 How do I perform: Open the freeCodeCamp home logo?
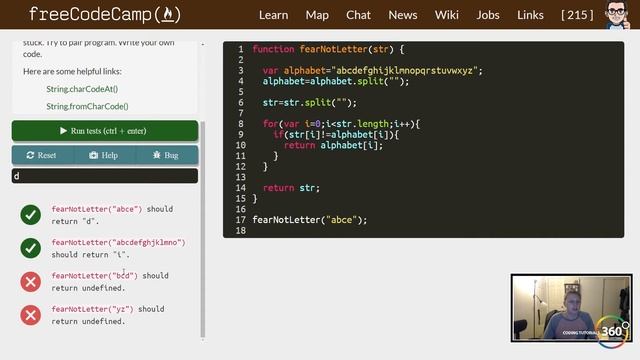[104, 15]
